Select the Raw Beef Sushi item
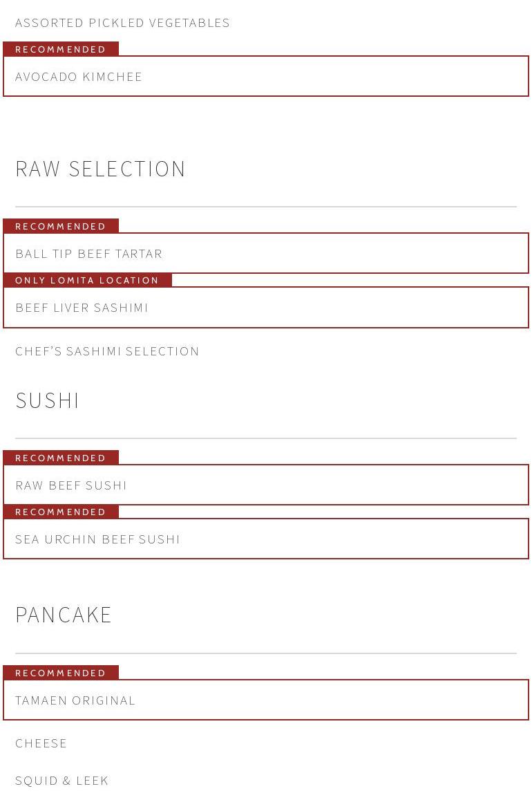This screenshot has height=800, width=532. click(x=71, y=485)
